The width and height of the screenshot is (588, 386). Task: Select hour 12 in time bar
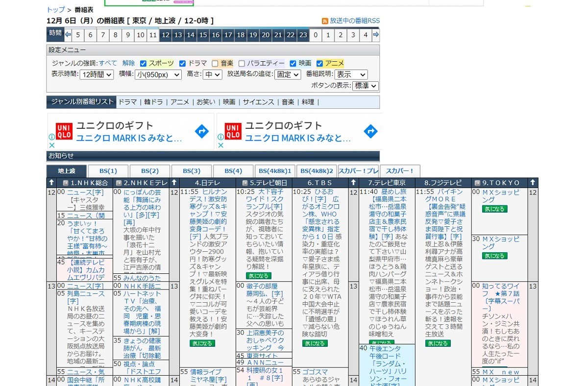pos(166,35)
